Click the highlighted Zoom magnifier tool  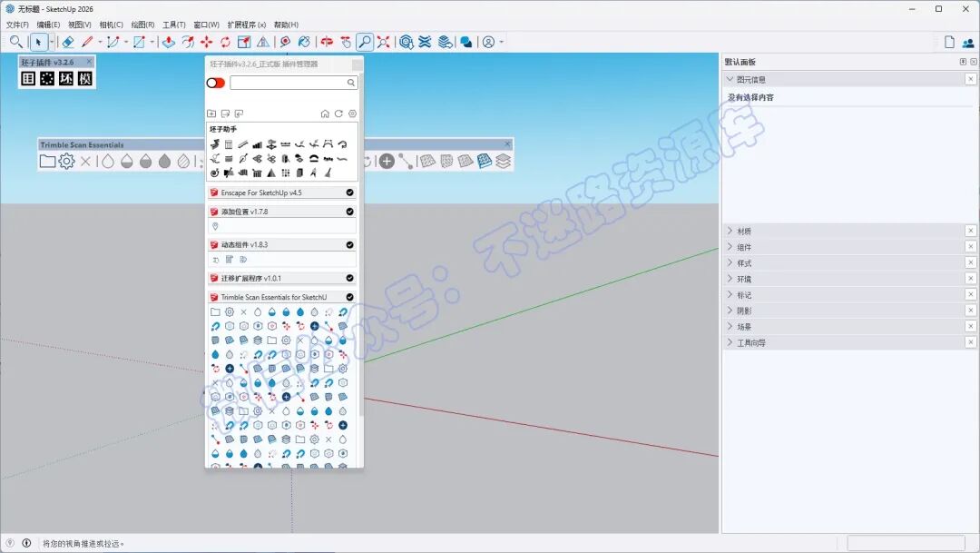365,42
